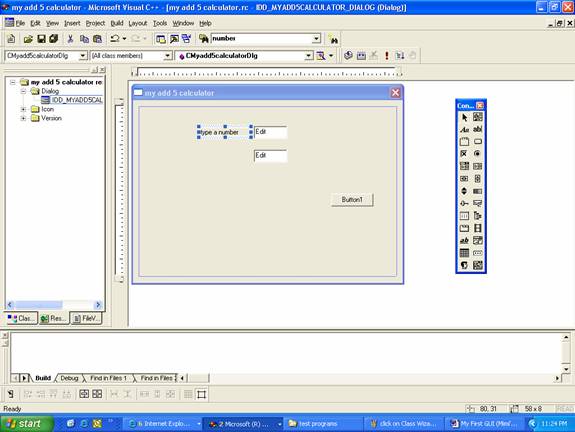The width and height of the screenshot is (575, 432).
Task: Select the Slider control tool
Action: point(464,203)
